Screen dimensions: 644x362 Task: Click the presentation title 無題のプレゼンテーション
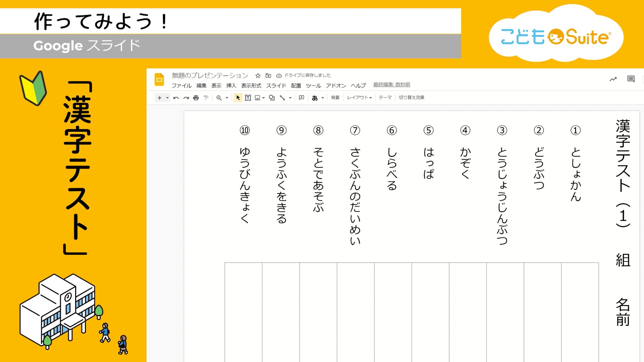[x=210, y=75]
